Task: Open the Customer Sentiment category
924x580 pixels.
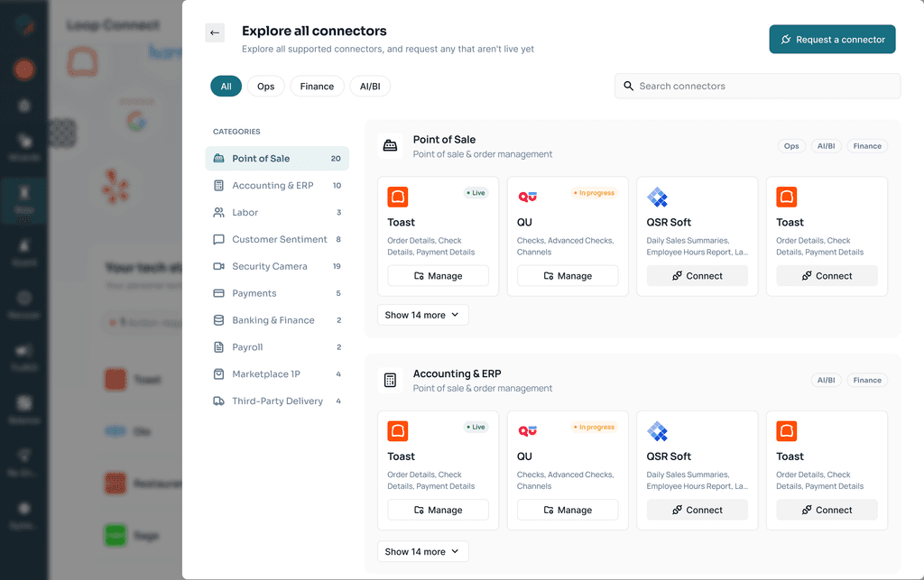Action: click(277, 240)
